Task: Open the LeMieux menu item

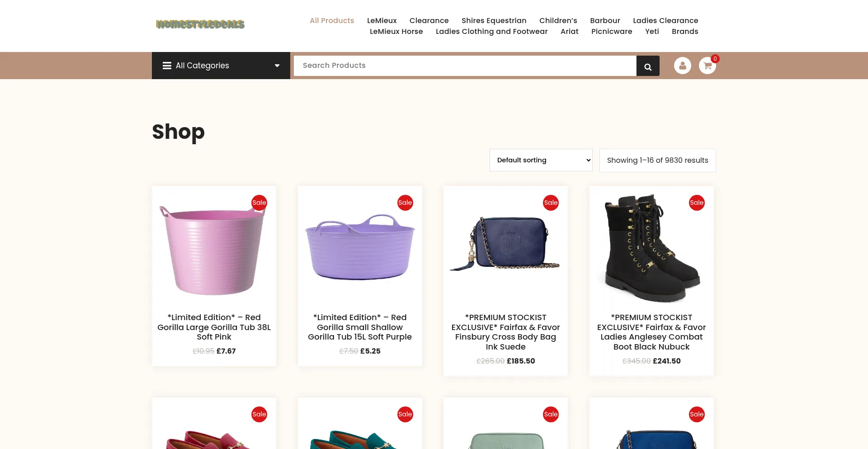Action: coord(382,20)
